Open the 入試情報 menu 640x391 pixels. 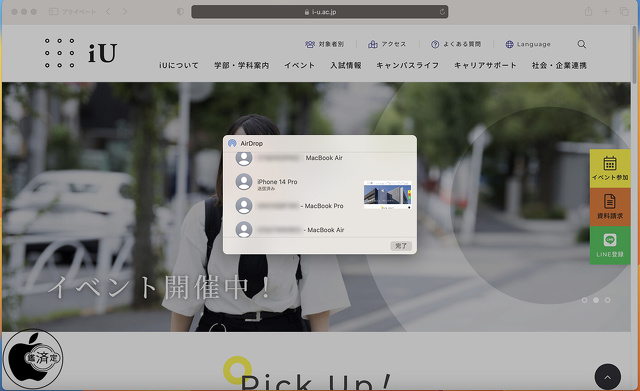[x=346, y=65]
